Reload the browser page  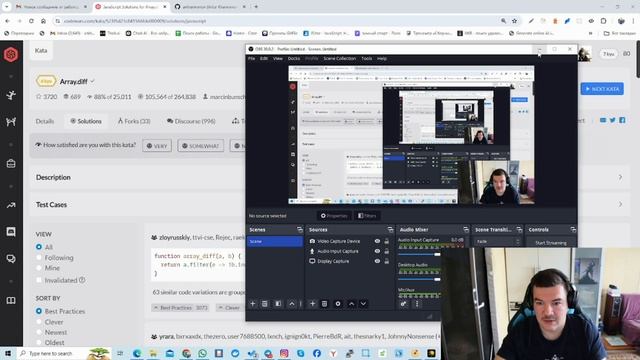(31, 21)
